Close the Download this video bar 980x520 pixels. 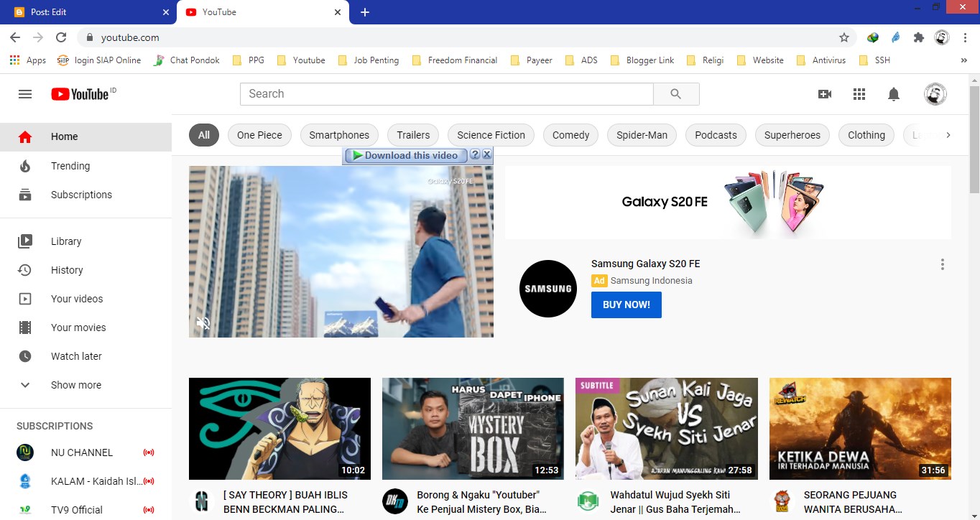pos(487,155)
